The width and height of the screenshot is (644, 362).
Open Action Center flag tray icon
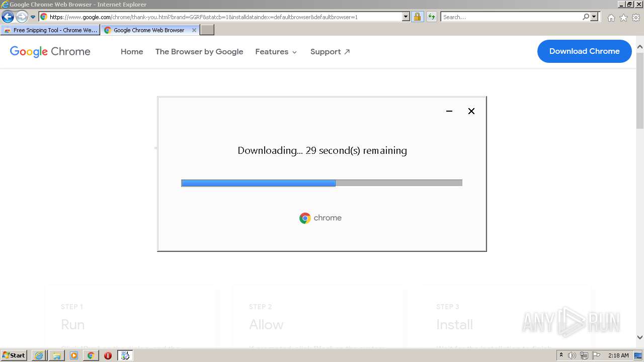[x=596, y=355]
